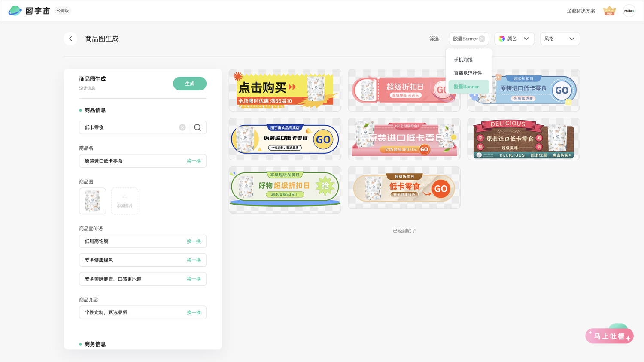This screenshot has height=362, width=644.
Task: Expand the 风格 dropdown
Action: click(x=560, y=39)
